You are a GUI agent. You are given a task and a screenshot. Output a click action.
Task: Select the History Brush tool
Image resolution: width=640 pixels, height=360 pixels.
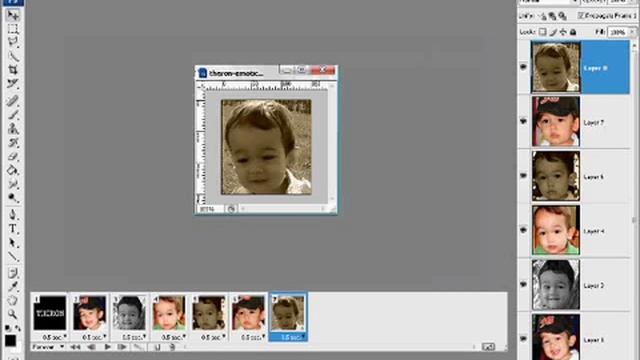pos(13,143)
